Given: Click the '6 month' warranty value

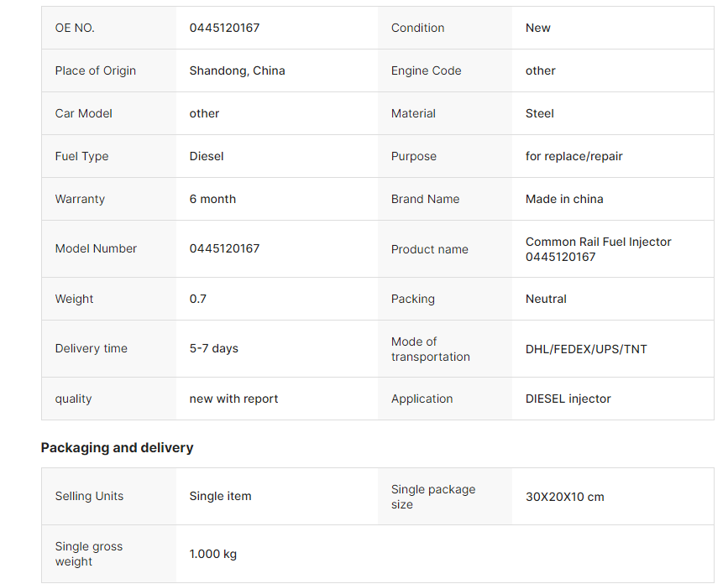Looking at the screenshot, I should [212, 199].
